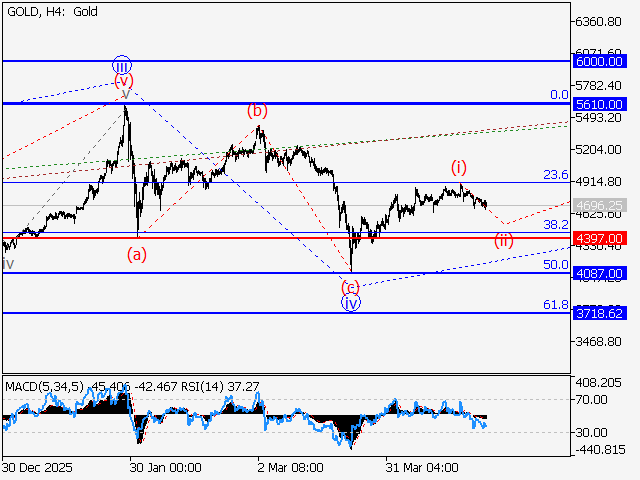Click the red (c) wave label

(x=351, y=286)
